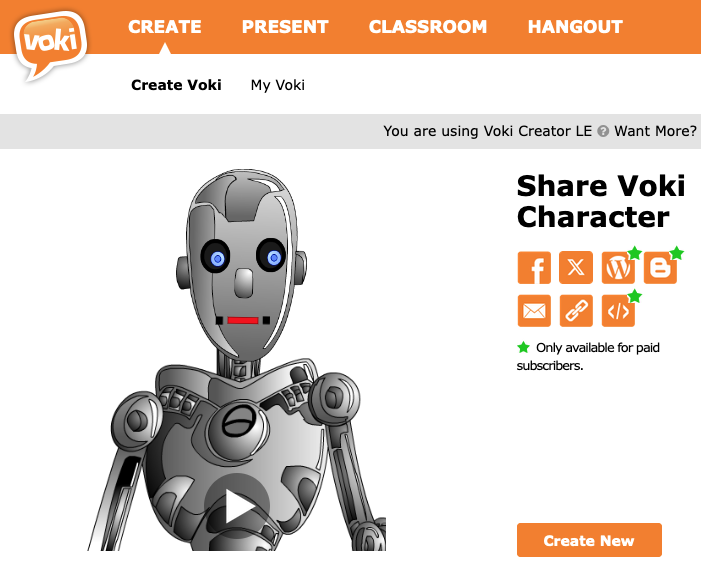Go to the CLASSROOM section
701x574 pixels.
pyautogui.click(x=428, y=27)
